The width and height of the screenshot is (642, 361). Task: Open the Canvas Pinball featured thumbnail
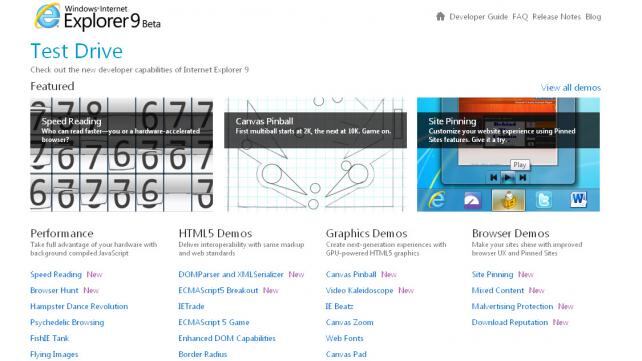click(315, 154)
